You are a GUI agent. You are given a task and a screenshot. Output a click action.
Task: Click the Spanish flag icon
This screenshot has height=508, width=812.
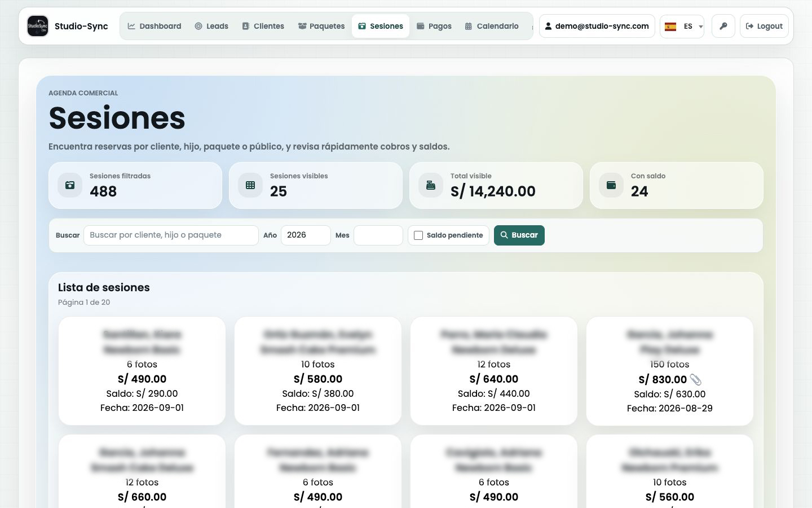(x=670, y=27)
